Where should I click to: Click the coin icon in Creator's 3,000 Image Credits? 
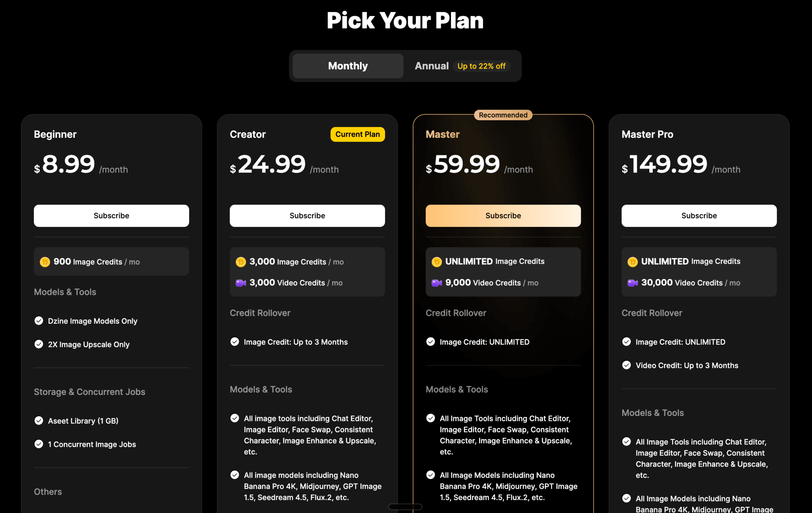pyautogui.click(x=241, y=262)
